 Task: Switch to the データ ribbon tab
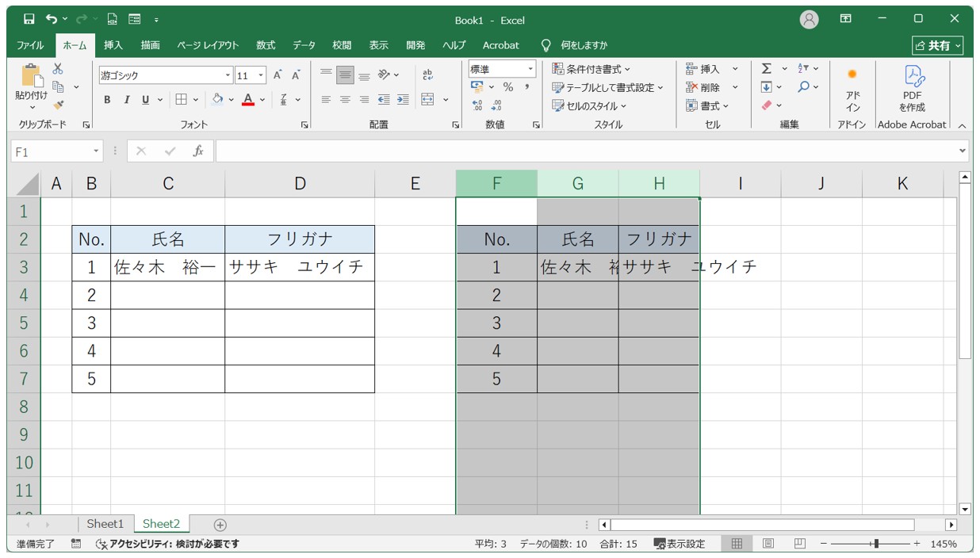pyautogui.click(x=304, y=45)
